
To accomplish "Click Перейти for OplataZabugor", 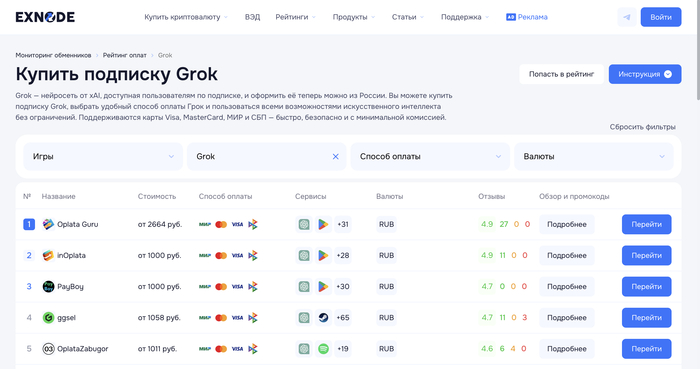I will [x=646, y=348].
